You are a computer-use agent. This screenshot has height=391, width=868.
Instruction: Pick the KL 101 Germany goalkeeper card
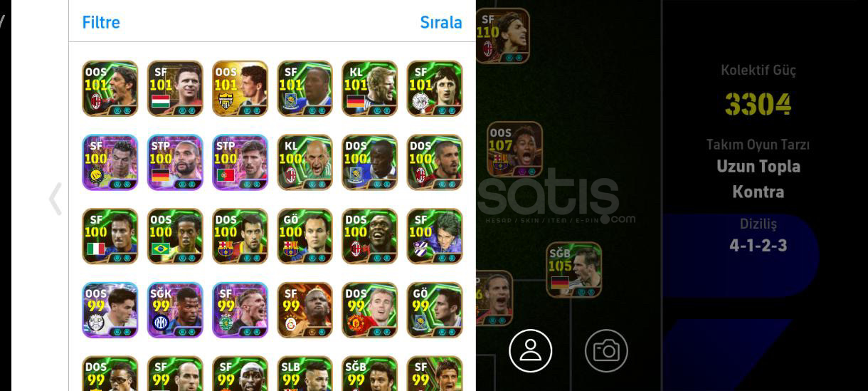(x=369, y=88)
